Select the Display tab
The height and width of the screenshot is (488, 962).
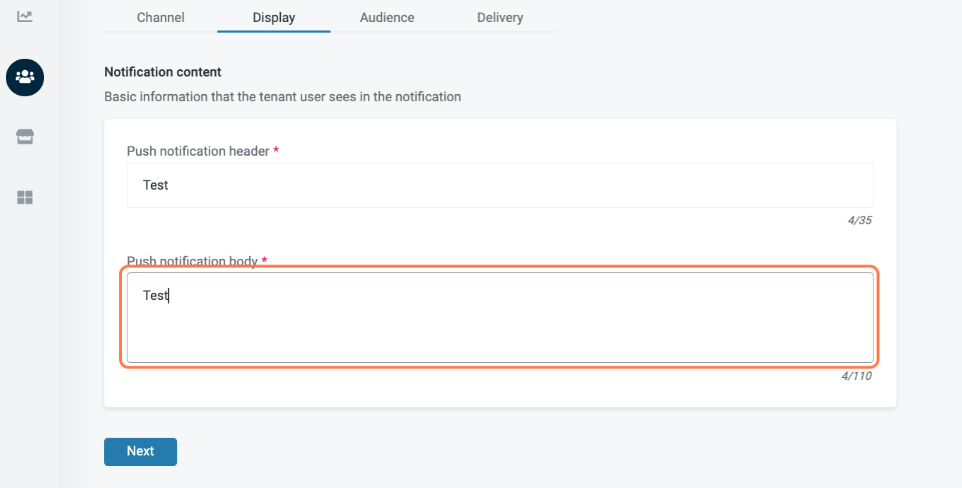pyautogui.click(x=273, y=17)
